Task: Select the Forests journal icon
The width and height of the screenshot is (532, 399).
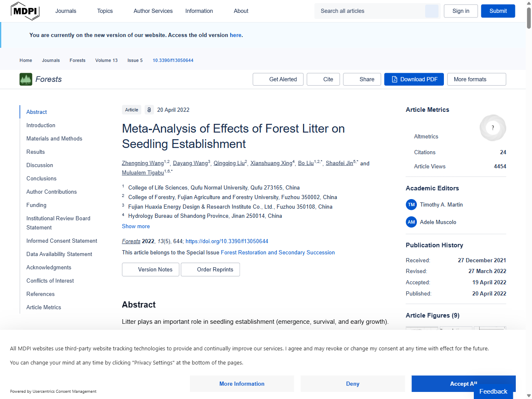Action: pos(25,79)
